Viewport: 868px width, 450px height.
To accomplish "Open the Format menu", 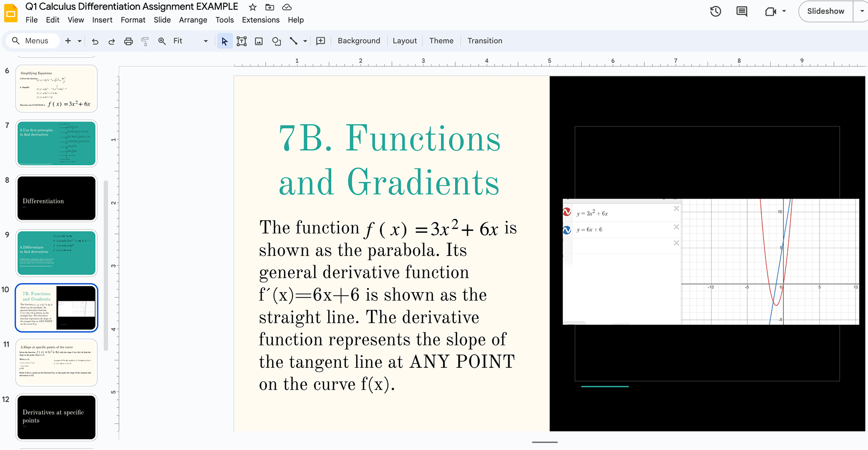I will [133, 20].
